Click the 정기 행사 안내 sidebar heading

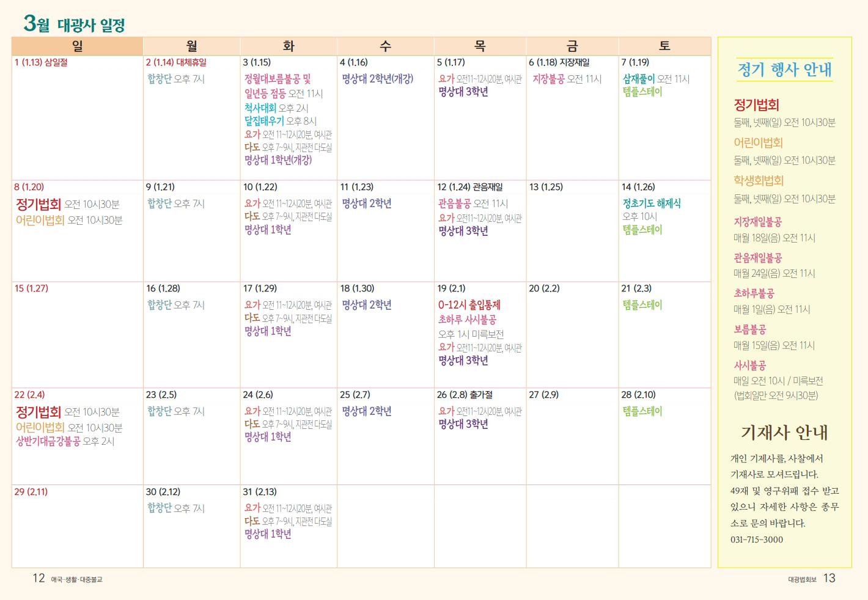pyautogui.click(x=784, y=70)
